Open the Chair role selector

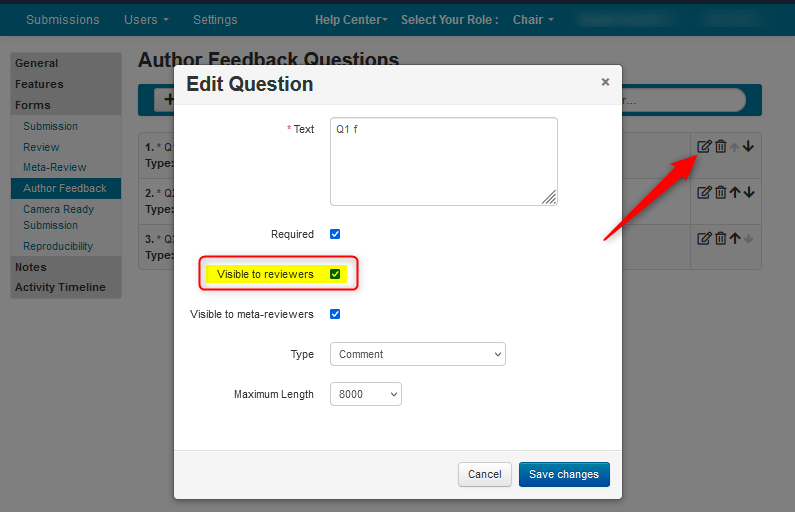533,20
